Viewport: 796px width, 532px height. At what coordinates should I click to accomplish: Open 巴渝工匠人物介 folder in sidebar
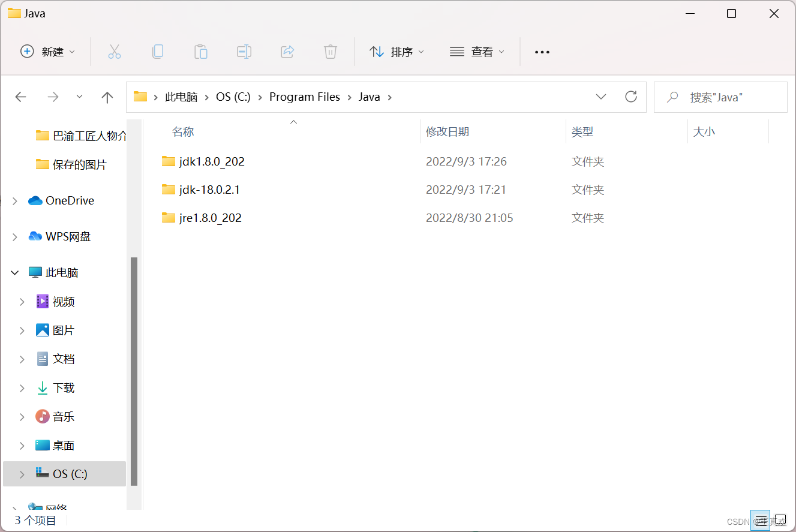click(x=82, y=136)
